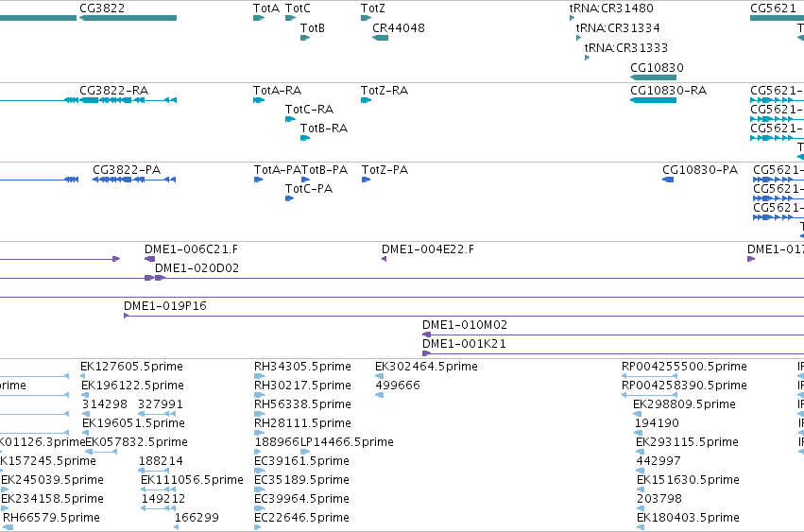This screenshot has height=532, width=804.
Task: Click the EC35189.5prime EST label
Action: pos(302,480)
